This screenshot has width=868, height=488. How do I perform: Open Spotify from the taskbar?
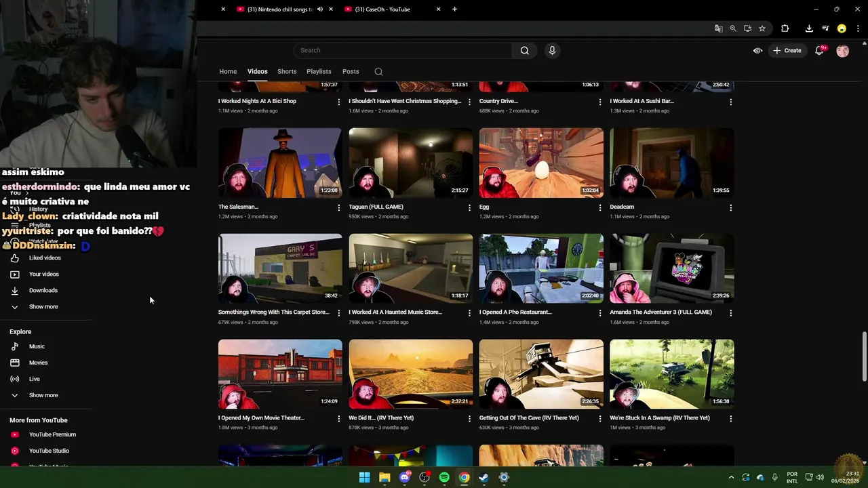(x=444, y=478)
